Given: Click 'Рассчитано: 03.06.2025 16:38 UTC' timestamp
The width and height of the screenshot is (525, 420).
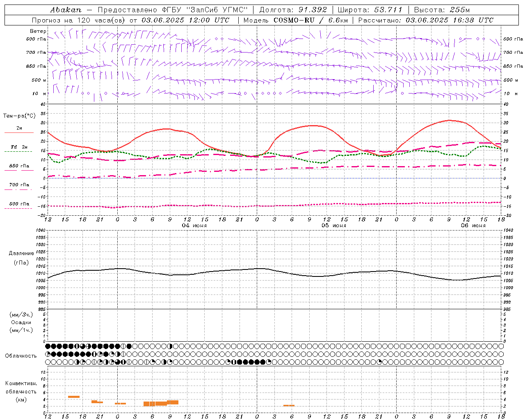Looking at the screenshot, I should click(x=426, y=20).
